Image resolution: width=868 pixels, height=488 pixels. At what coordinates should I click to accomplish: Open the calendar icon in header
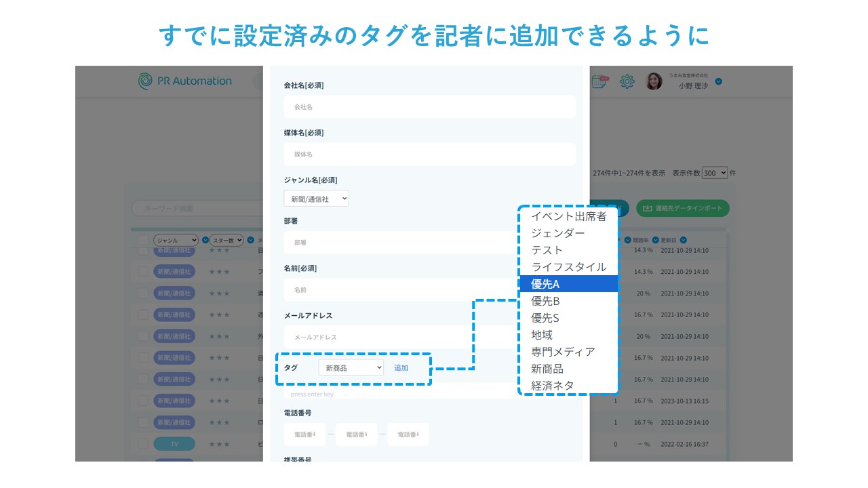599,81
